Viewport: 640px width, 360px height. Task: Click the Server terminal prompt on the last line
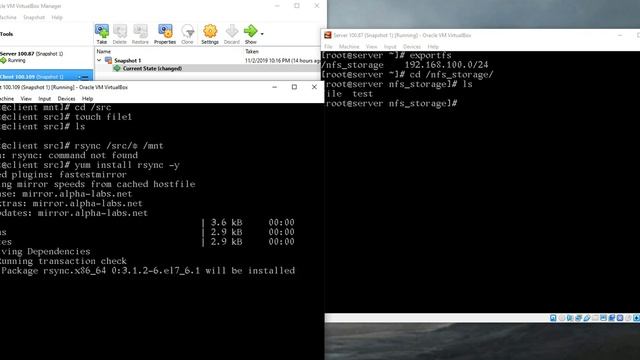pyautogui.click(x=391, y=104)
